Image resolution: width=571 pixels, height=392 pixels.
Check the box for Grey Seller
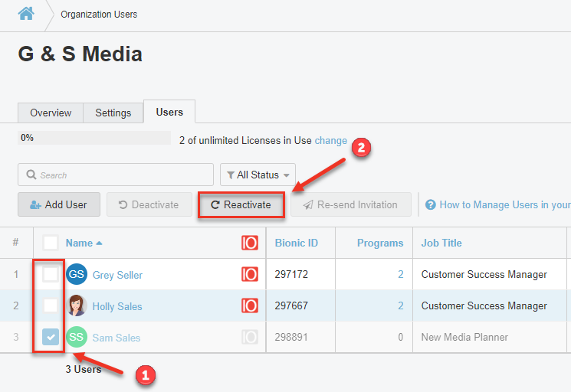(51, 275)
